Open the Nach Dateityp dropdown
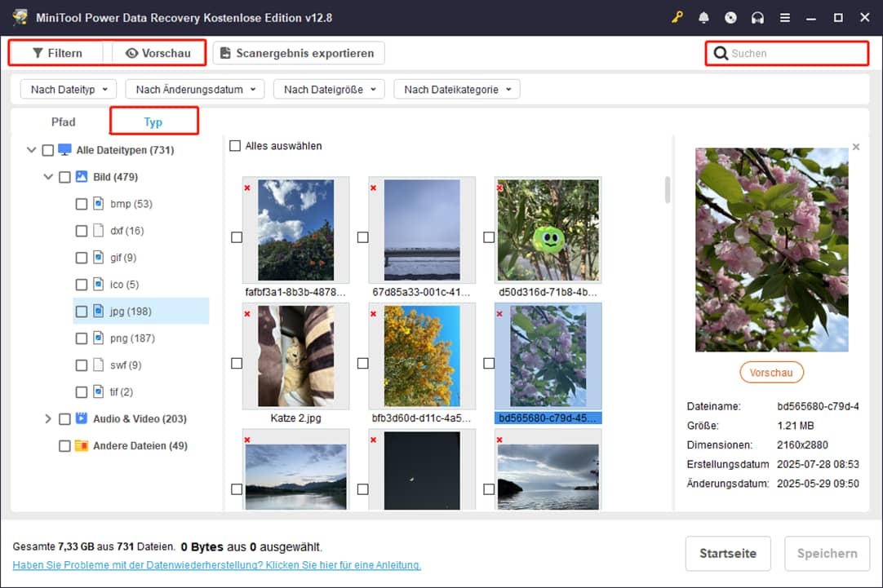The width and height of the screenshot is (883, 588). pos(69,90)
